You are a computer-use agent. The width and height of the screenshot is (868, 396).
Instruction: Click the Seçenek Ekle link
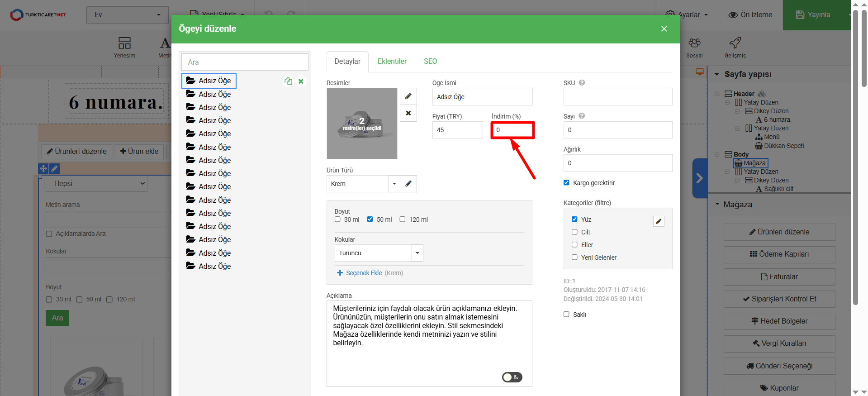tap(364, 273)
